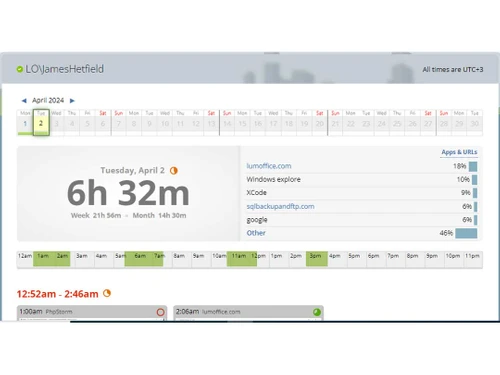The width and height of the screenshot is (500, 375).
Task: Click the 10% Windows explore usage bar
Action: (475, 180)
